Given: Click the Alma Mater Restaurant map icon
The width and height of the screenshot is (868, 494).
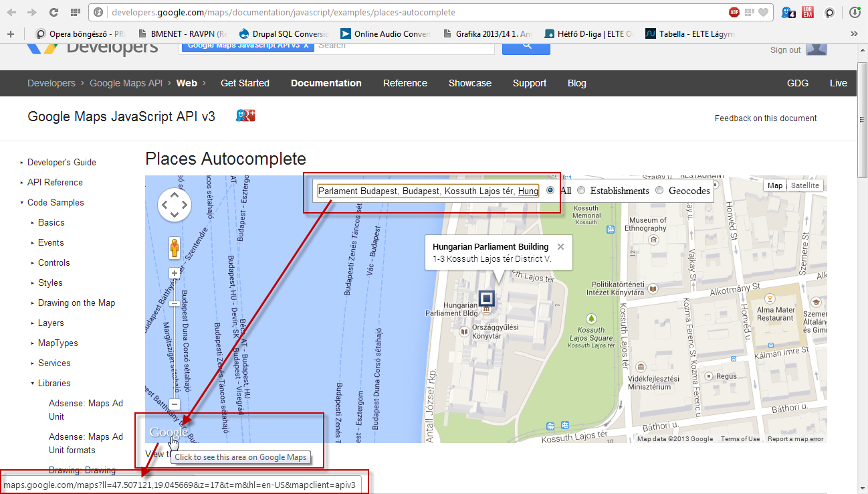Looking at the screenshot, I should click(x=770, y=298).
